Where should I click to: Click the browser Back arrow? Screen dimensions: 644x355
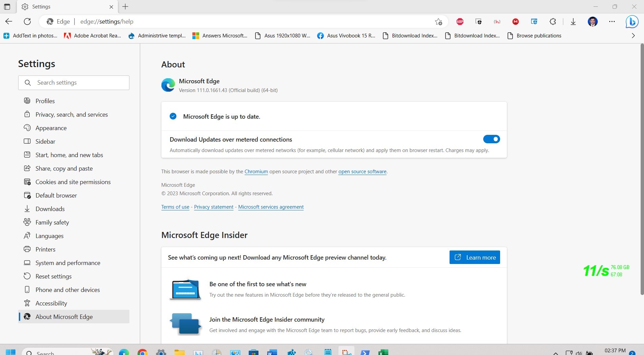pos(9,22)
